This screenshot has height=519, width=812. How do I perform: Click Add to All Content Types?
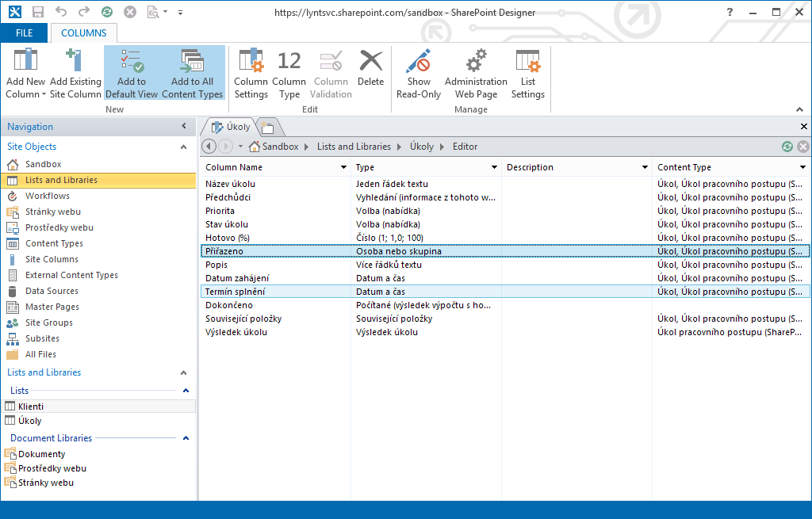(192, 73)
